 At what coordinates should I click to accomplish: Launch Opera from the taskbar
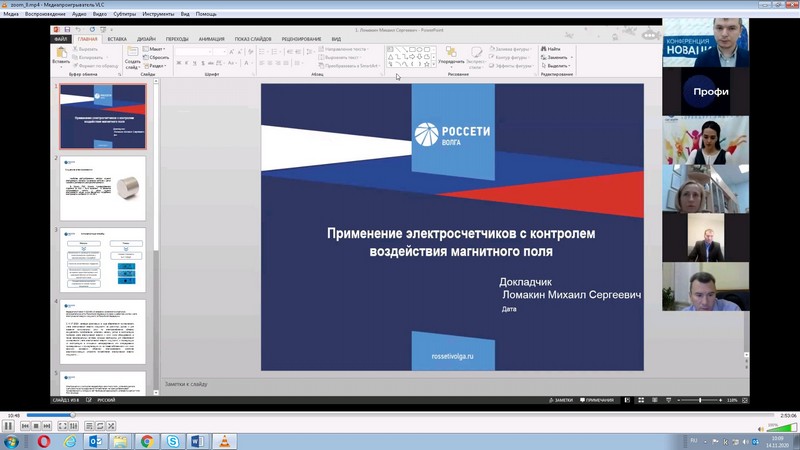click(x=44, y=441)
